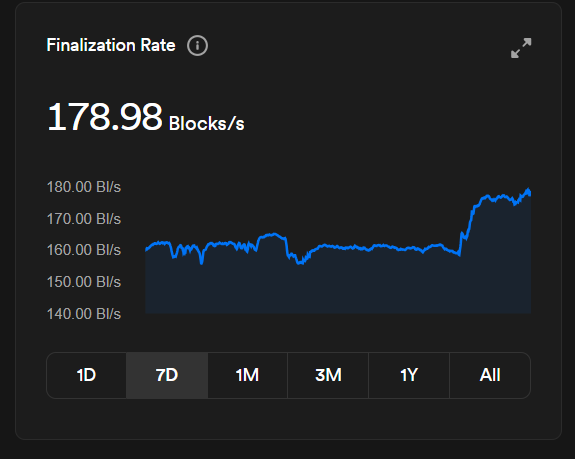Viewport: 575px width, 459px height.
Task: Click the Finalization Rate title
Action: (x=111, y=45)
